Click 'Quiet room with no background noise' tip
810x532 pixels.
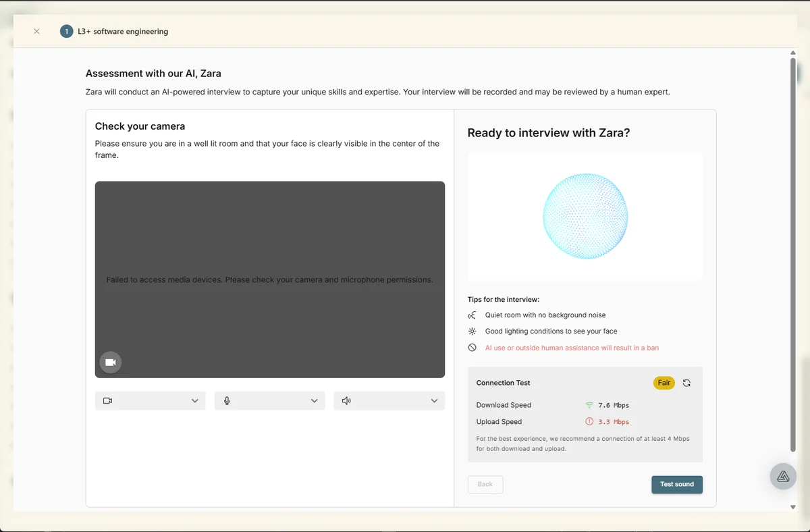(x=545, y=315)
